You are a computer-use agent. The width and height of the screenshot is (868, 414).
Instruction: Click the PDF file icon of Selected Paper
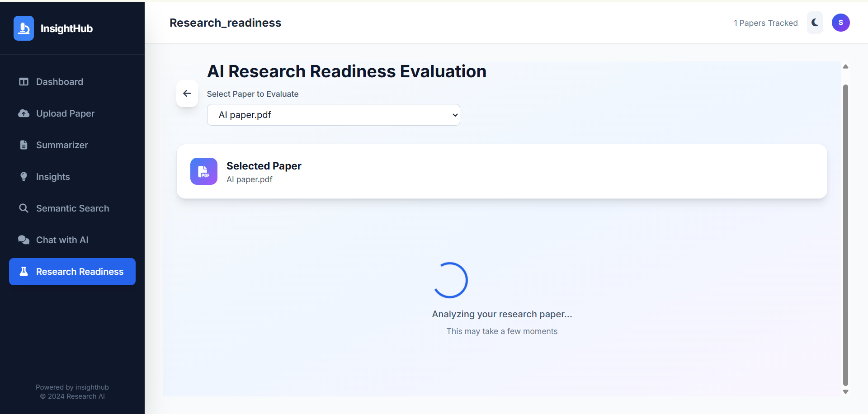[x=204, y=171]
